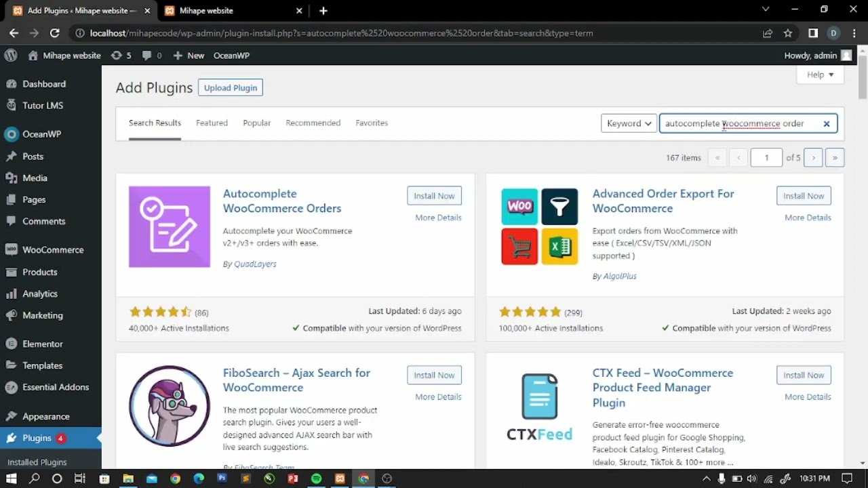Bookmark this page with the star
Image resolution: width=868 pixels, height=488 pixels.
[x=788, y=33]
